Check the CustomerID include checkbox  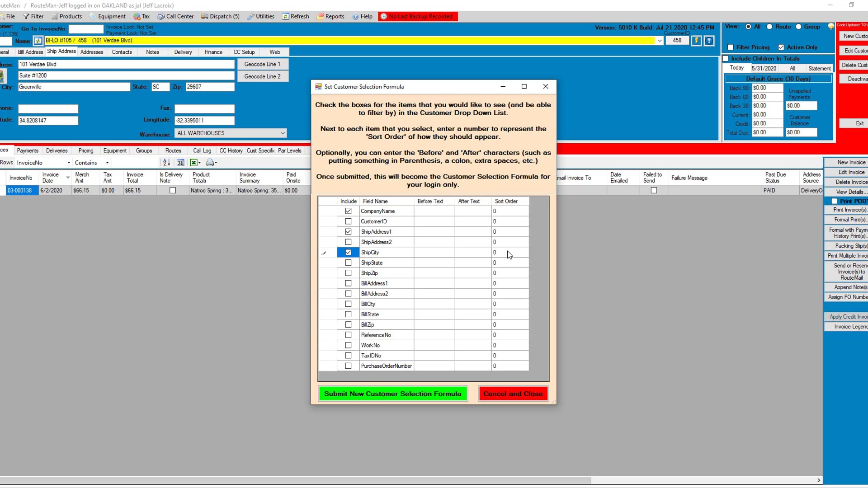pyautogui.click(x=348, y=221)
